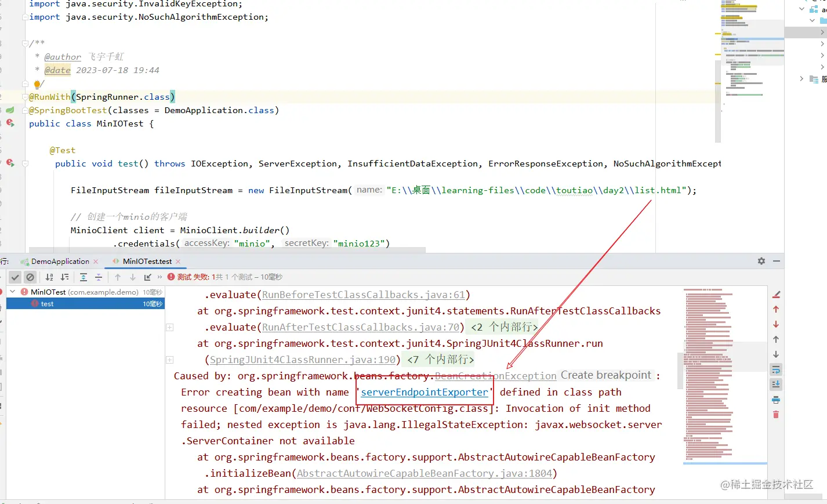Open AbstractAutowireCapableBeanFactory.java:1804 link
Viewport: 827px width, 504px height.
pyautogui.click(x=425, y=473)
